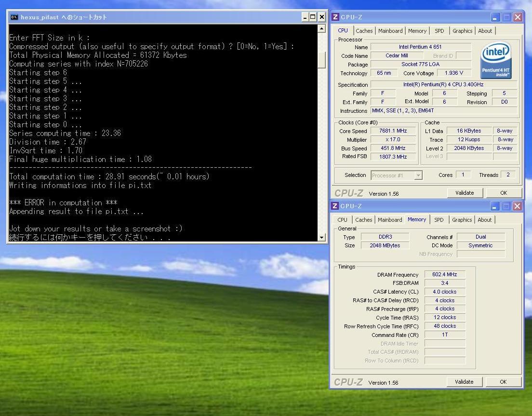
Task: Click the Multiplier value 'x 17.0'
Action: click(x=393, y=139)
